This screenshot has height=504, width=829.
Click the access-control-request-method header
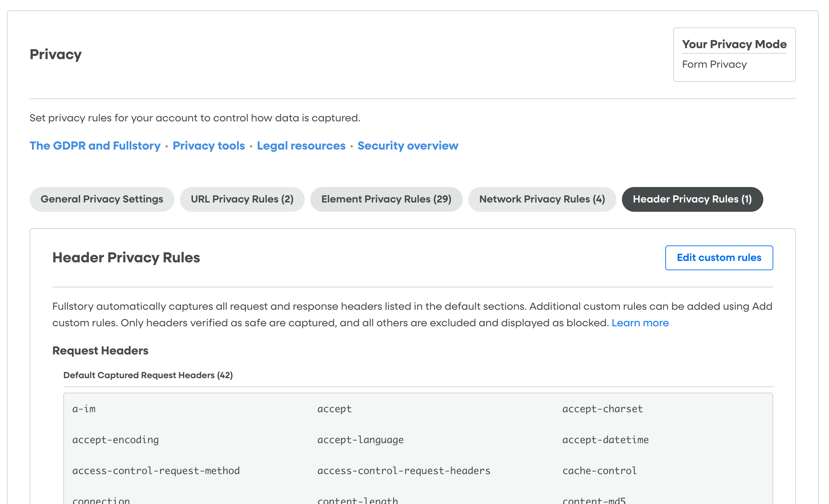click(156, 470)
